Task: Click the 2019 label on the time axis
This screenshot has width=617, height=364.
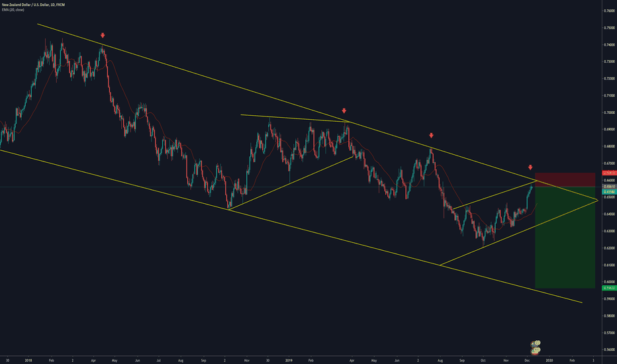Action: click(x=288, y=360)
